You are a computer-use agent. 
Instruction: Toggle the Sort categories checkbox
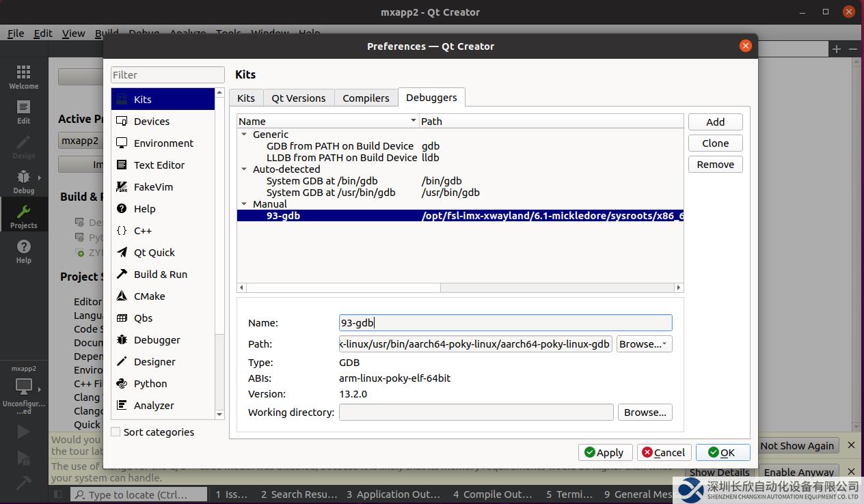coord(116,432)
